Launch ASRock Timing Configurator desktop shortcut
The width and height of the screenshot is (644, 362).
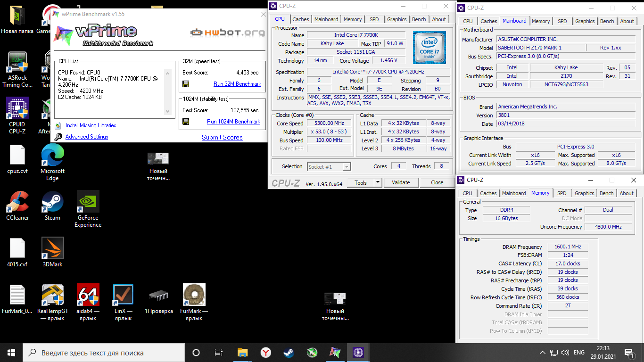click(17, 69)
